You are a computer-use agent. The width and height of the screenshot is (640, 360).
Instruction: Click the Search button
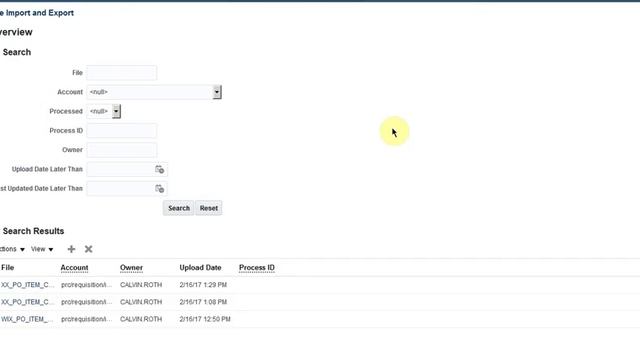click(179, 208)
